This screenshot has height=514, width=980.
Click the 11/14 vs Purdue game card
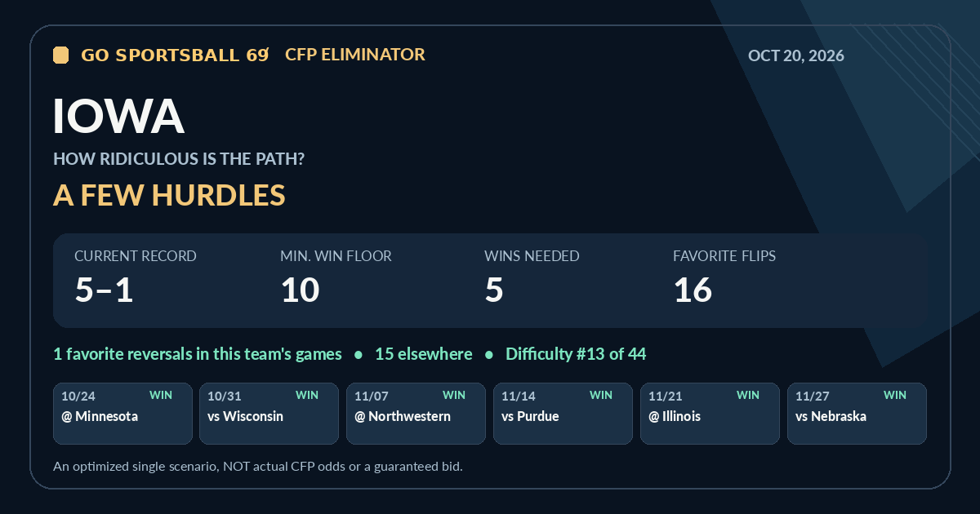563,414
